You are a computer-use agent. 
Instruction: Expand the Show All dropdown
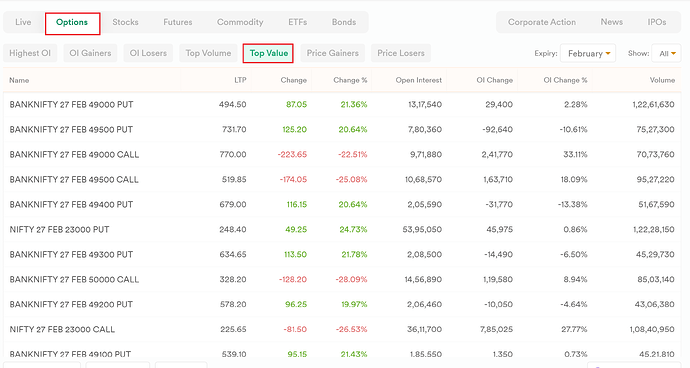tap(666, 53)
